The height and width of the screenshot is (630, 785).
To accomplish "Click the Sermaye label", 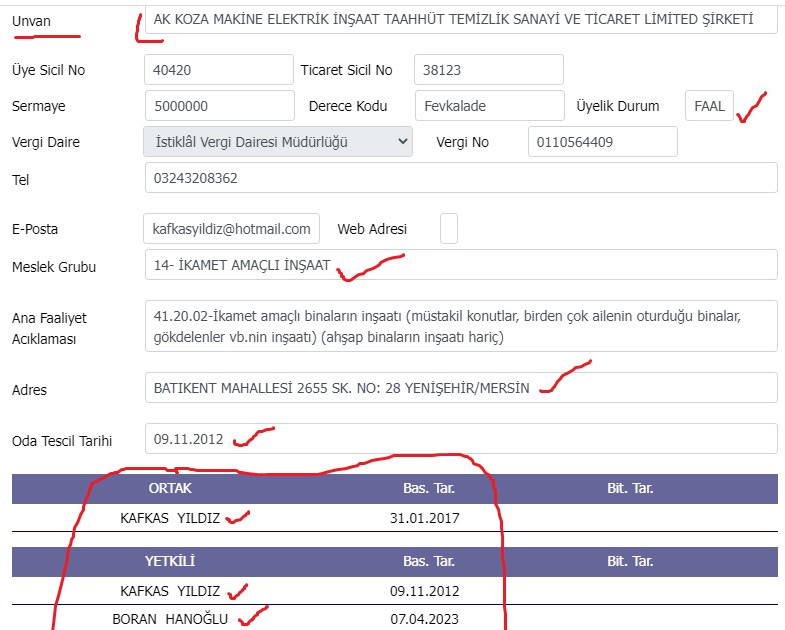I will click(39, 106).
